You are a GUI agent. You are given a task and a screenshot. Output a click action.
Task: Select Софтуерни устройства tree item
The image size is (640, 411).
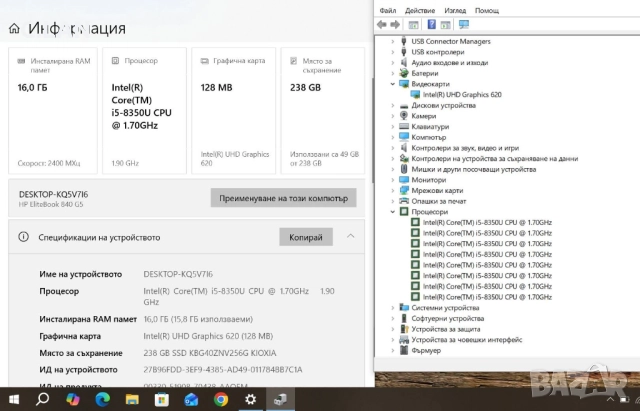(x=447, y=318)
